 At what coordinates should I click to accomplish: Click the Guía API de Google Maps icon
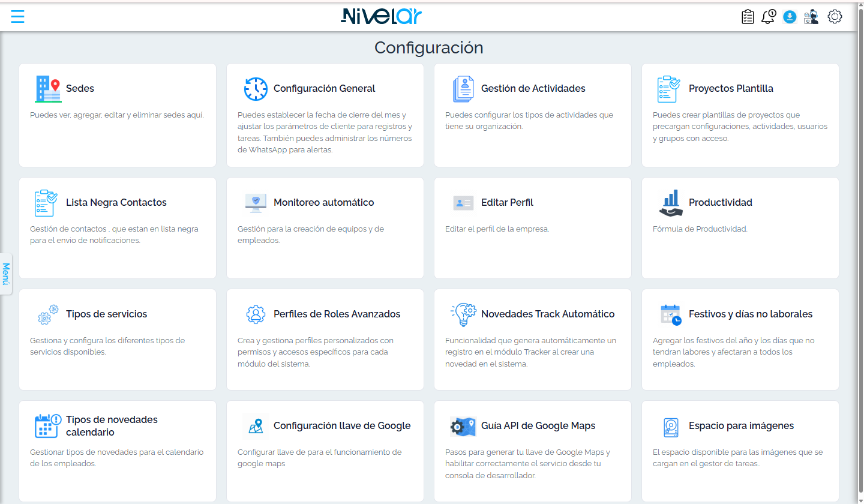tap(463, 427)
